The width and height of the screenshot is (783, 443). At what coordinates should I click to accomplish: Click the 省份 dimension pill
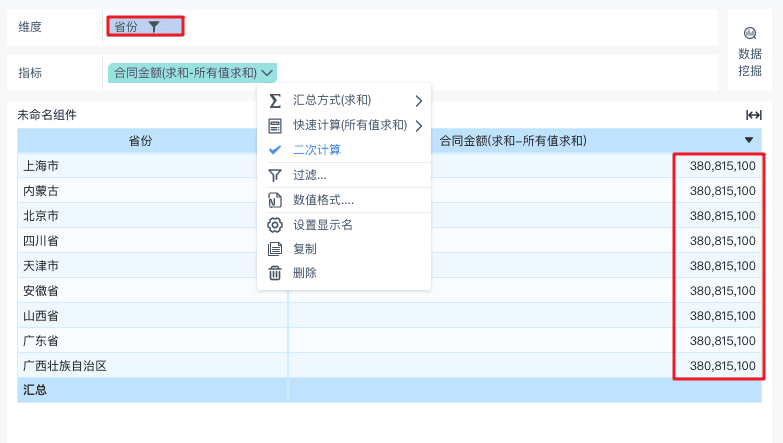(x=127, y=27)
